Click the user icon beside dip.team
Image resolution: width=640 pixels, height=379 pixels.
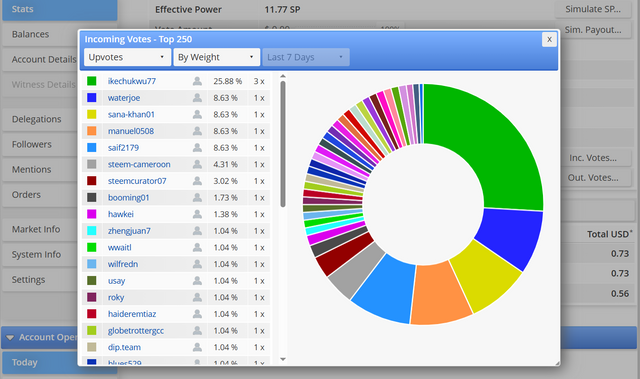[x=197, y=347]
